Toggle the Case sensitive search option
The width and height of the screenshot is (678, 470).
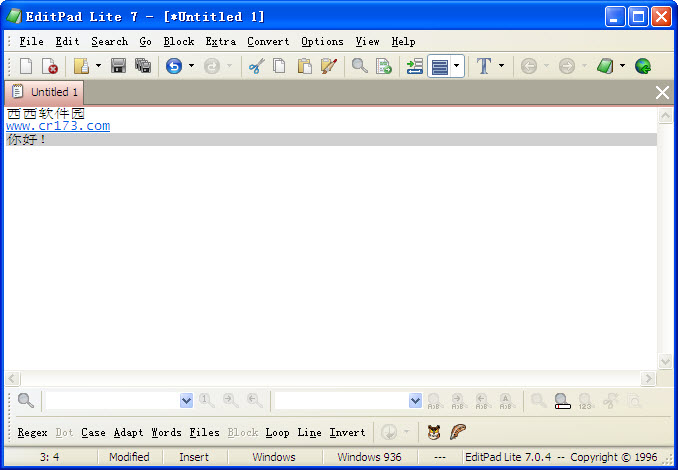[93, 433]
